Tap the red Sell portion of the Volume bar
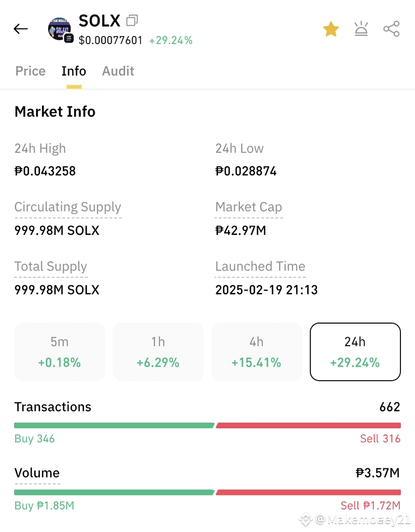This screenshot has height=532, width=415. click(x=308, y=492)
